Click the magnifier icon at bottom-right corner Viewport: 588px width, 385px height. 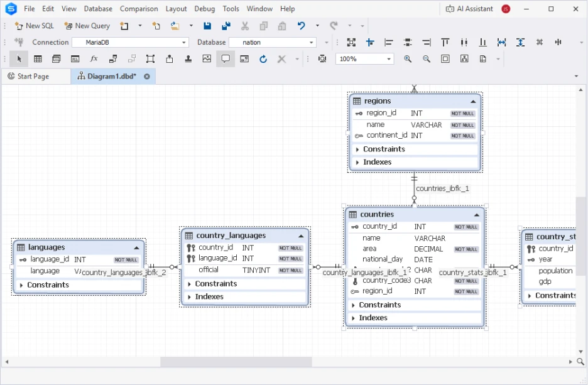(580, 362)
